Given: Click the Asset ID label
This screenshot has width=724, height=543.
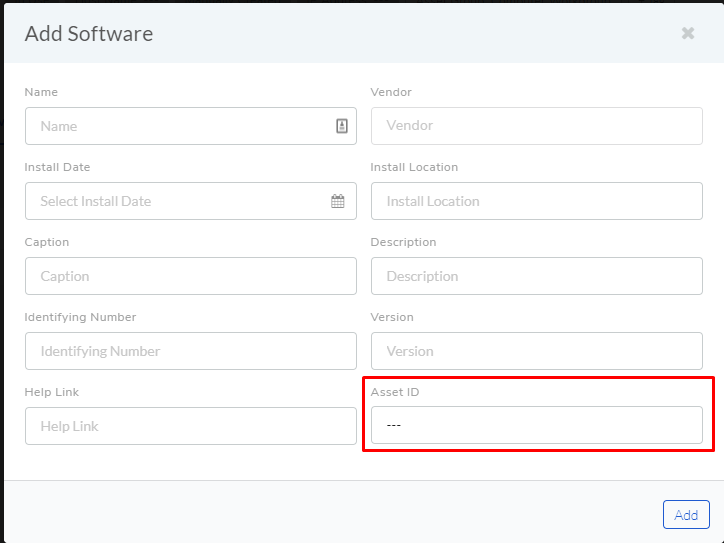Looking at the screenshot, I should pyautogui.click(x=395, y=392).
